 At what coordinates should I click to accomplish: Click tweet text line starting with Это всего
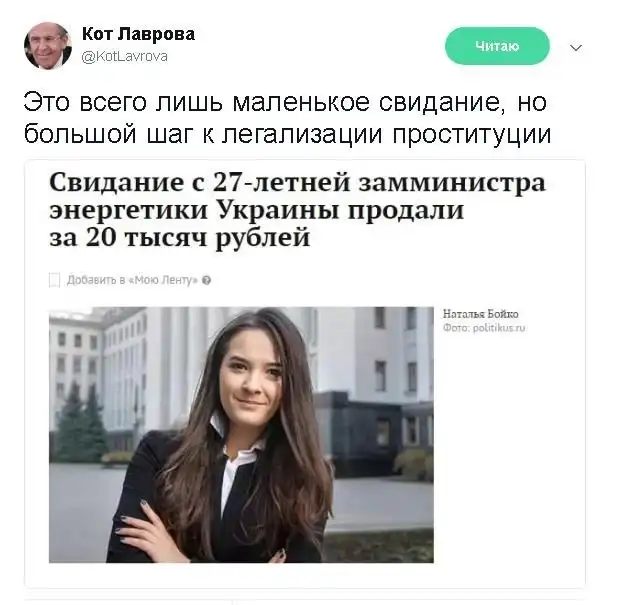(x=285, y=102)
